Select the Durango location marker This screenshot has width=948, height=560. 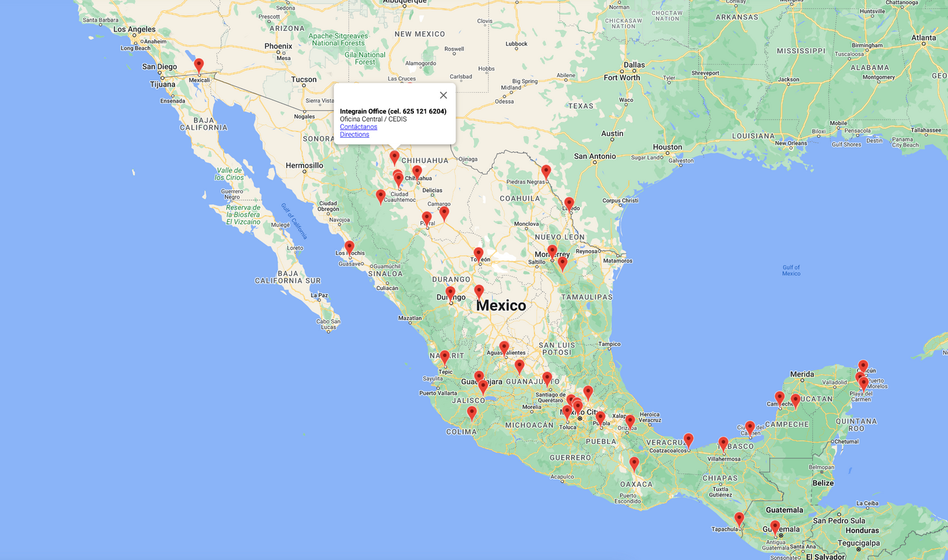tap(450, 293)
